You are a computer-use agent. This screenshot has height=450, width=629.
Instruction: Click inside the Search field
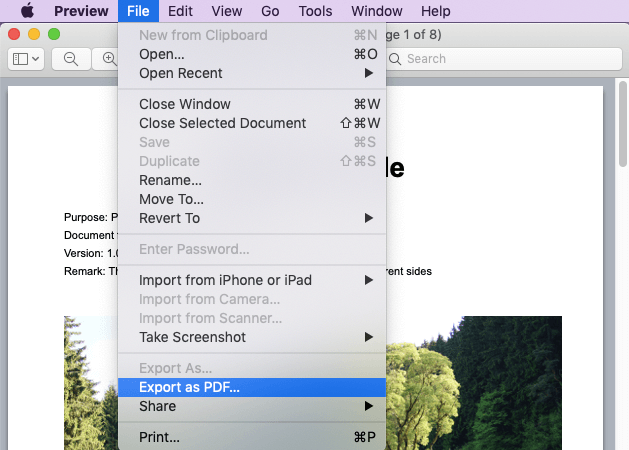pyautogui.click(x=500, y=59)
